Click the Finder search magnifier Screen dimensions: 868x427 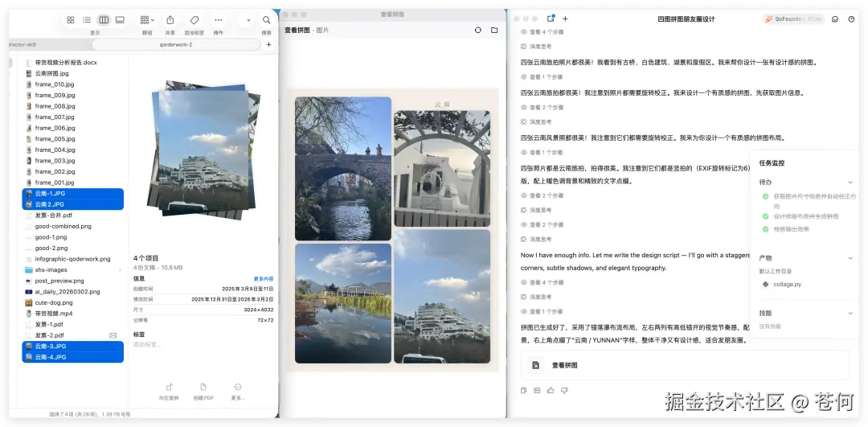[266, 20]
